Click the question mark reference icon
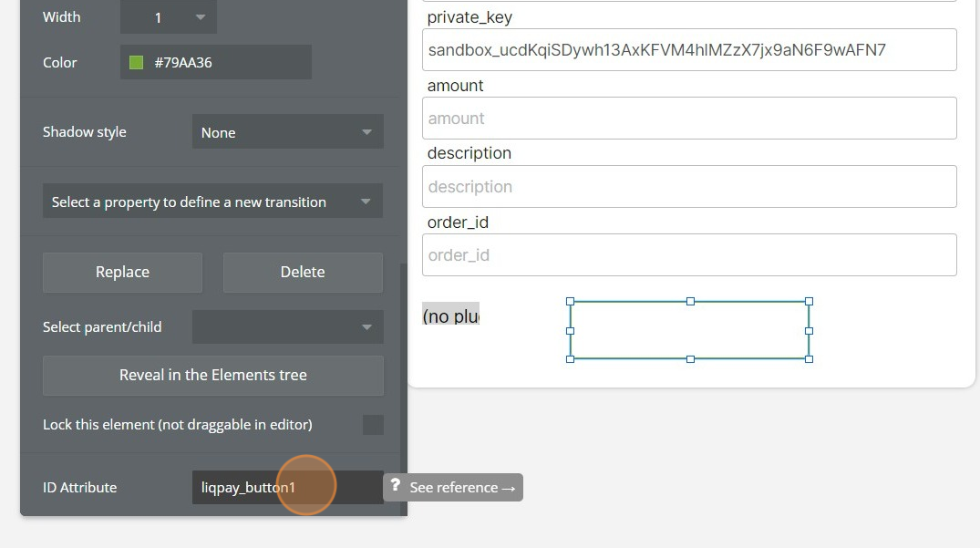Viewport: 980px width, 548px height. pyautogui.click(x=395, y=487)
